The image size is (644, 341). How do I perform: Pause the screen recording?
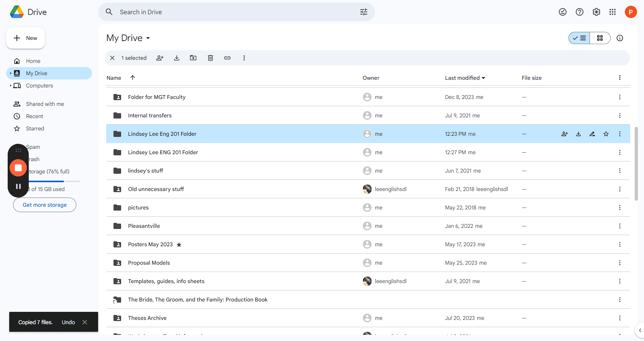click(18, 186)
